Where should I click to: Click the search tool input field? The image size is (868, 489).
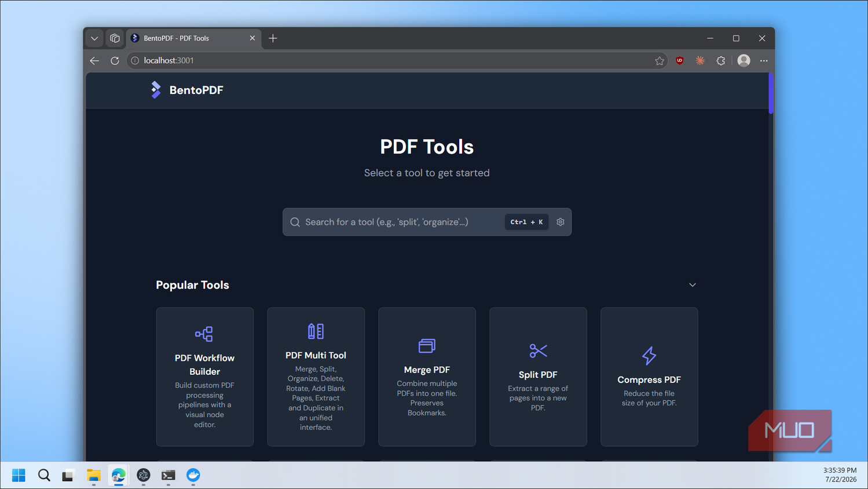tap(427, 222)
